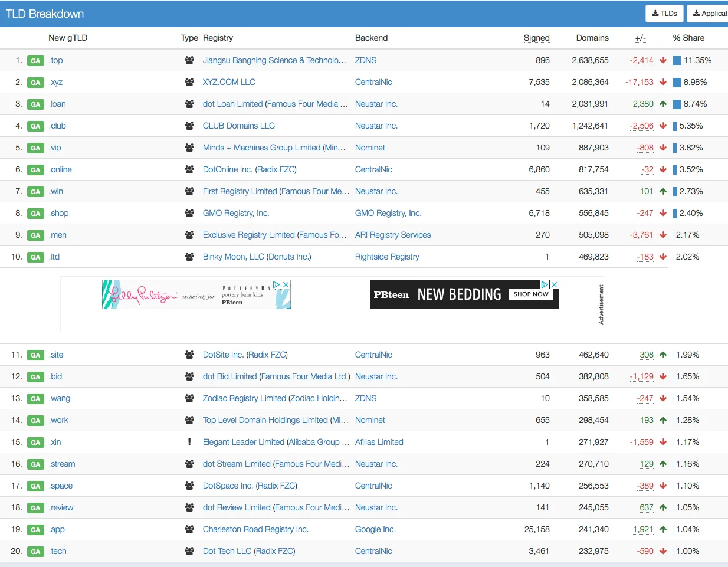The width and height of the screenshot is (728, 567).
Task: Click the exclamation type icon for .xin
Action: pos(189,442)
